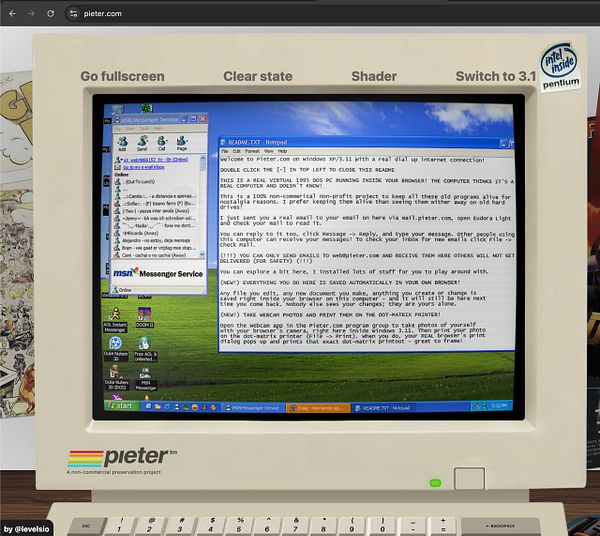Click the README.TXT Notepad title bar icon

click(223, 142)
